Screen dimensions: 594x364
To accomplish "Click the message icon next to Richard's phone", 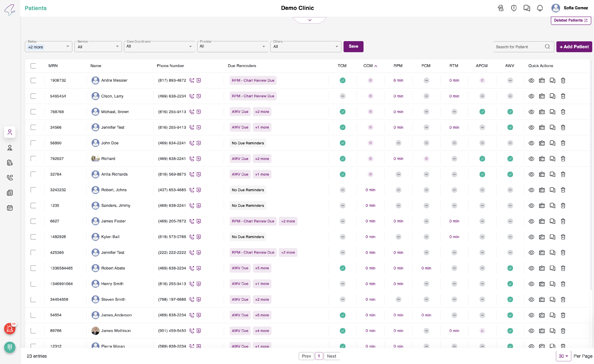I will click(199, 159).
